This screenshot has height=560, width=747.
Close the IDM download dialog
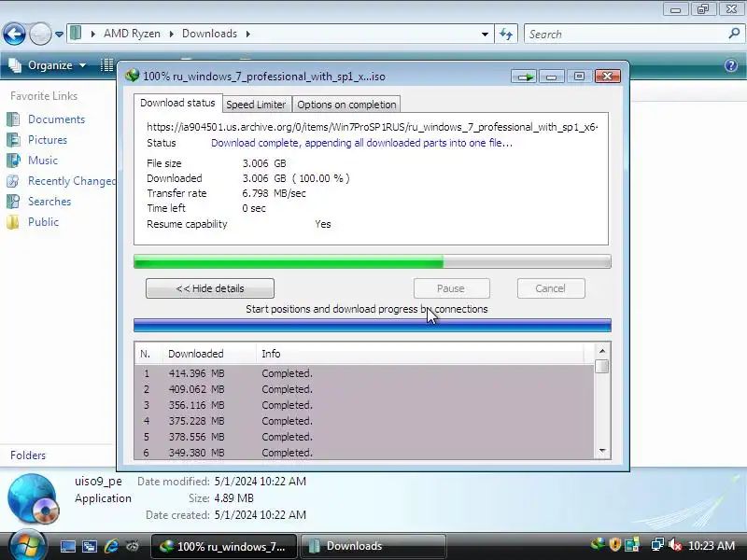coord(608,77)
